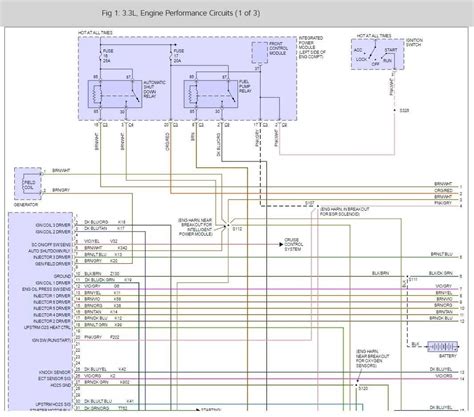474x417 pixels.
Task: Click the S120 splice label
Action: pos(363,389)
